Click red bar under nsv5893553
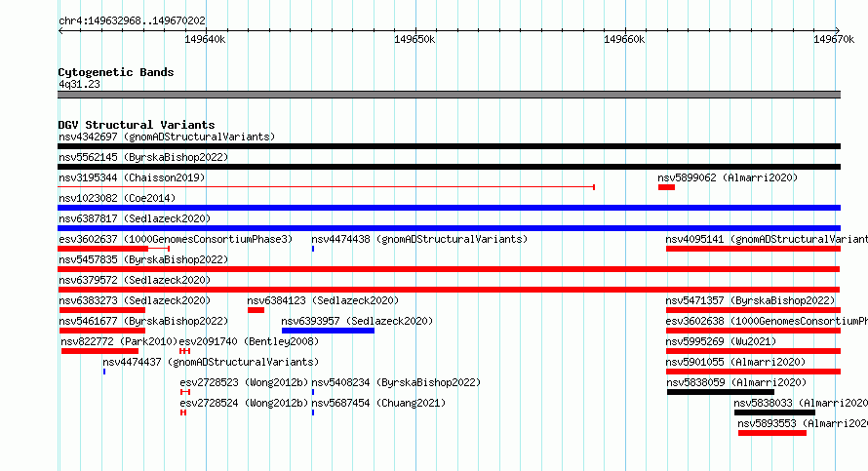 click(x=772, y=433)
